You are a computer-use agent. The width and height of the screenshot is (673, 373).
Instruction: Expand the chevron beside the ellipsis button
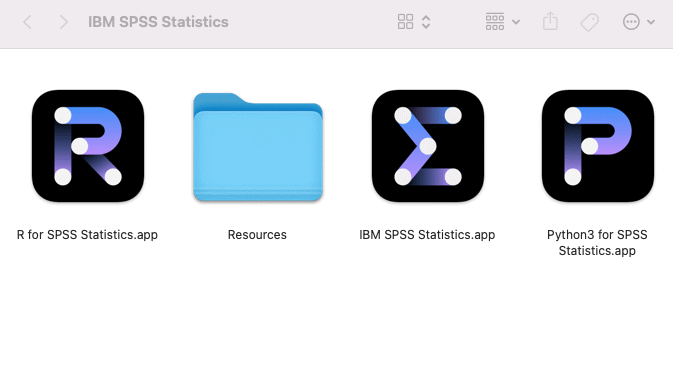(x=651, y=22)
